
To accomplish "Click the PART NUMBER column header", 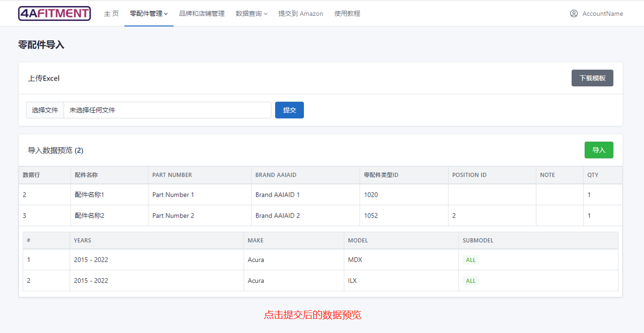I will coord(172,175).
